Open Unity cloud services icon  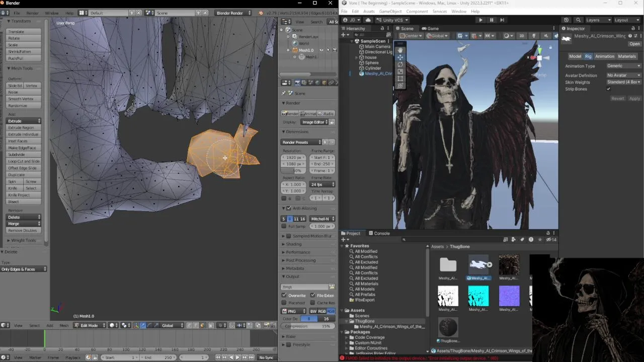tap(368, 20)
